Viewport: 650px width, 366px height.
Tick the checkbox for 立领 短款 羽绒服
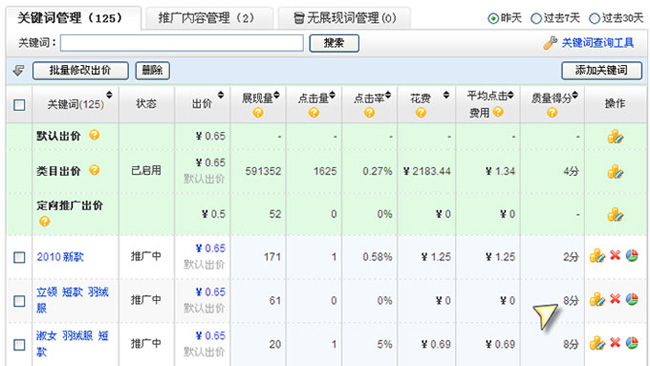click(x=19, y=301)
